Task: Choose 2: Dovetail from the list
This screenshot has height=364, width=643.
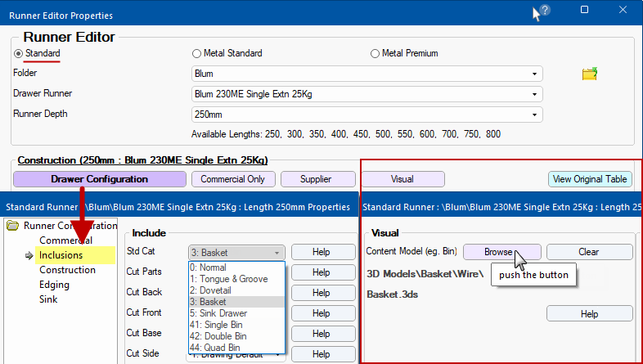Action: (x=236, y=290)
